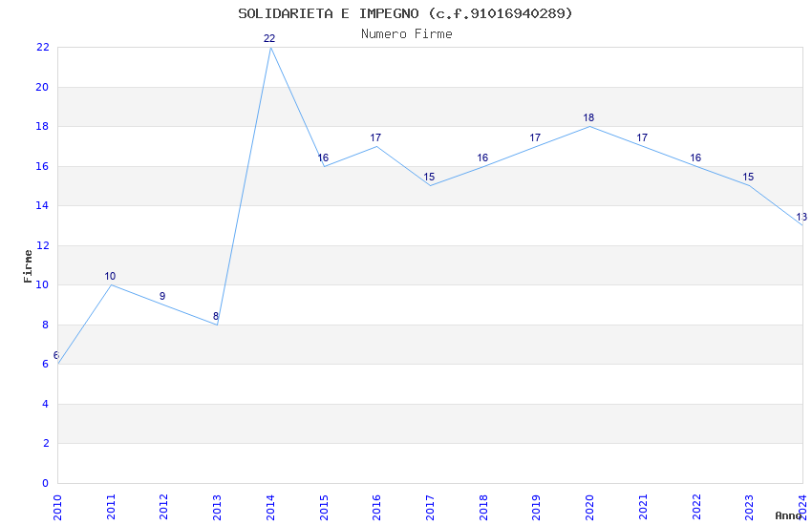The width and height of the screenshot is (812, 525).
Task: Click the x-axis year 2010
Action: click(57, 508)
